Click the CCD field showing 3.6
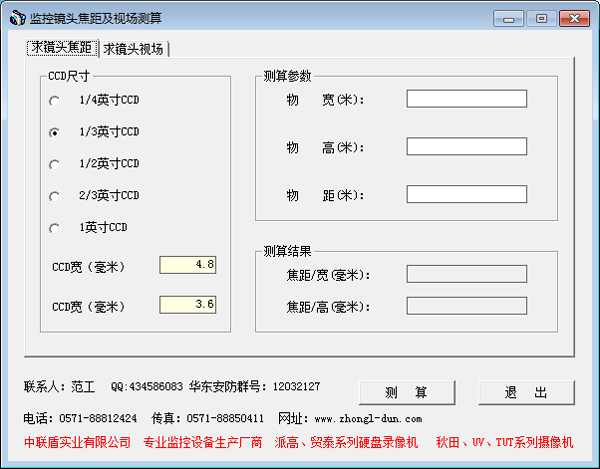The image size is (600, 469). point(188,305)
